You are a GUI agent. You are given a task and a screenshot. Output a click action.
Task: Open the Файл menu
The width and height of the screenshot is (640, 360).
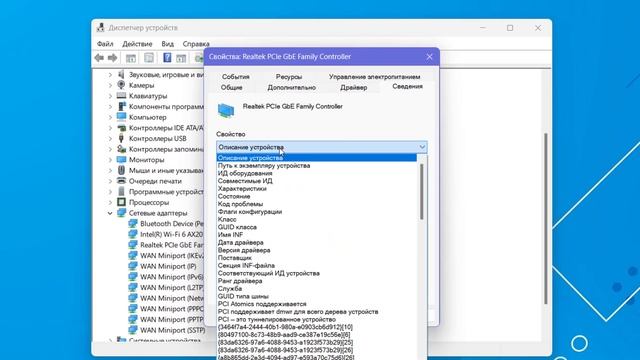pyautogui.click(x=105, y=44)
